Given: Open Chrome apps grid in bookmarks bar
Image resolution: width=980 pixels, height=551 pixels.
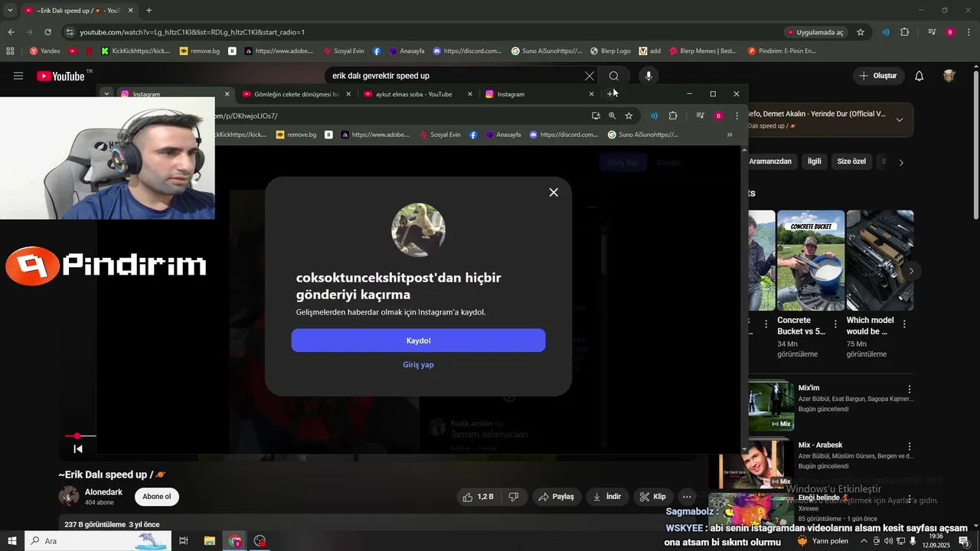Looking at the screenshot, I should point(10,51).
